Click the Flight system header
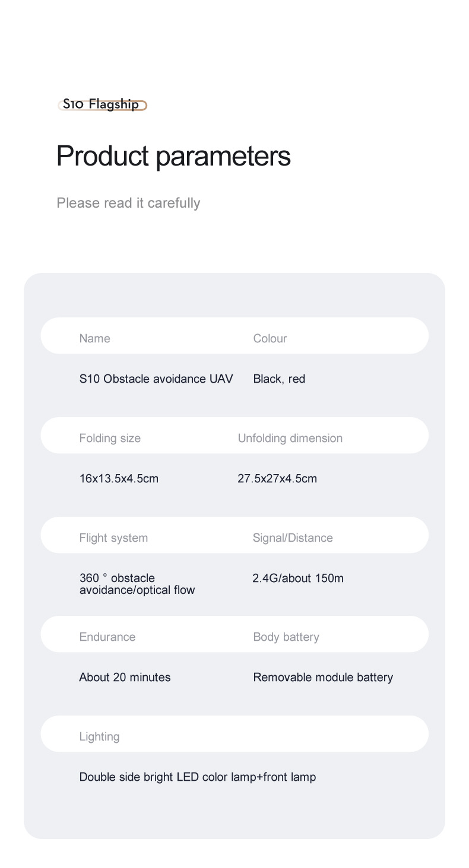Image resolution: width=469 pixels, height=868 pixels. tap(113, 538)
